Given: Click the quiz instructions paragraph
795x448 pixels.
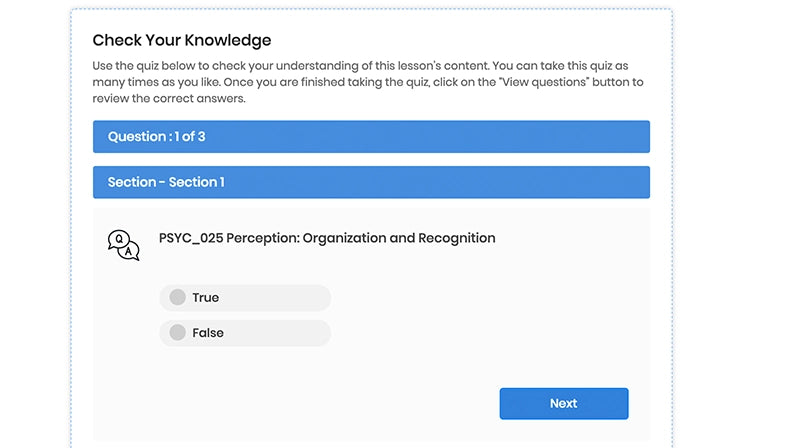Looking at the screenshot, I should point(368,82).
